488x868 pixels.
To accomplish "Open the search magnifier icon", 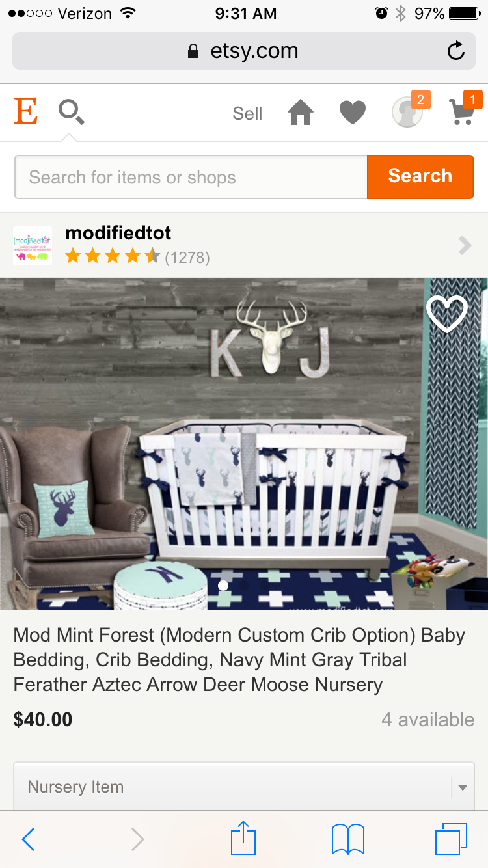I will [71, 112].
